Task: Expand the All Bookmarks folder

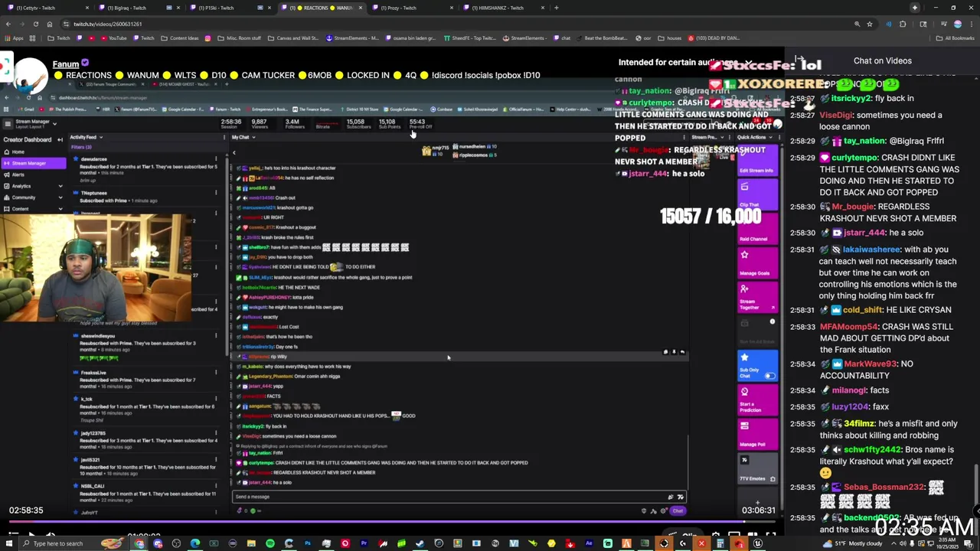Action: click(957, 37)
